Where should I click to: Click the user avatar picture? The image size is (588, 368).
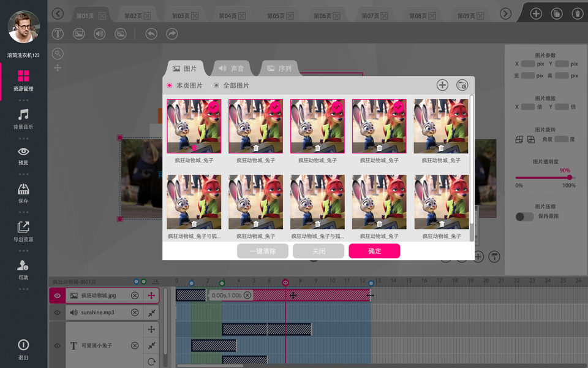[x=24, y=27]
